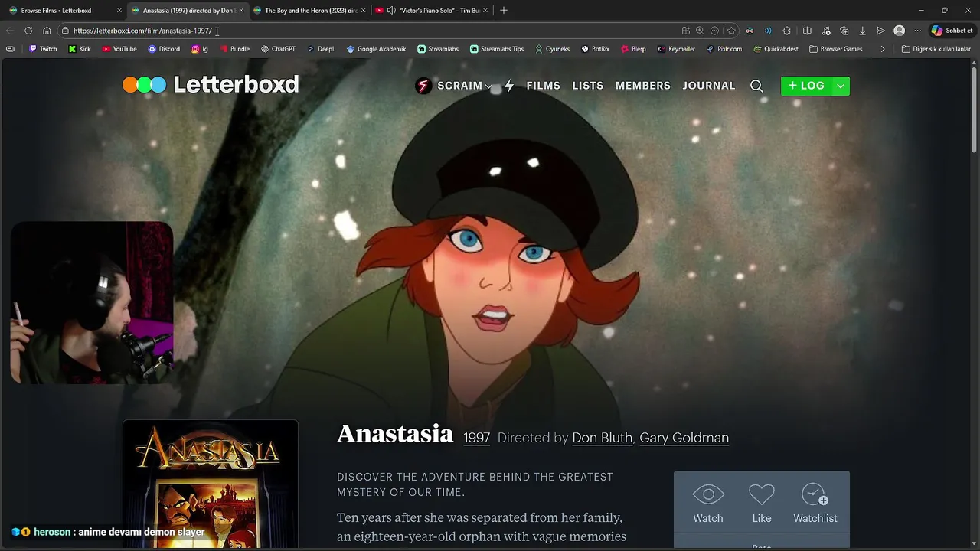Image resolution: width=980 pixels, height=551 pixels.
Task: Open Sohbet et Copilot button
Action: (952, 31)
